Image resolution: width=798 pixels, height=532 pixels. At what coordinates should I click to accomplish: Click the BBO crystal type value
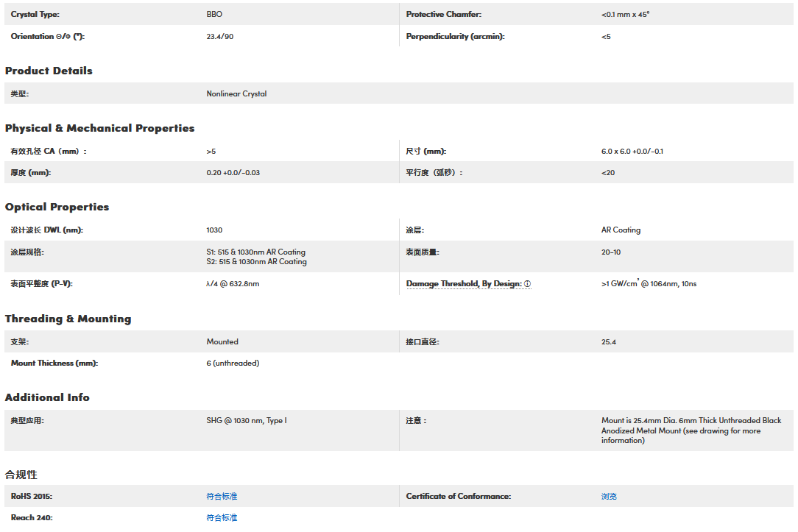coord(213,15)
